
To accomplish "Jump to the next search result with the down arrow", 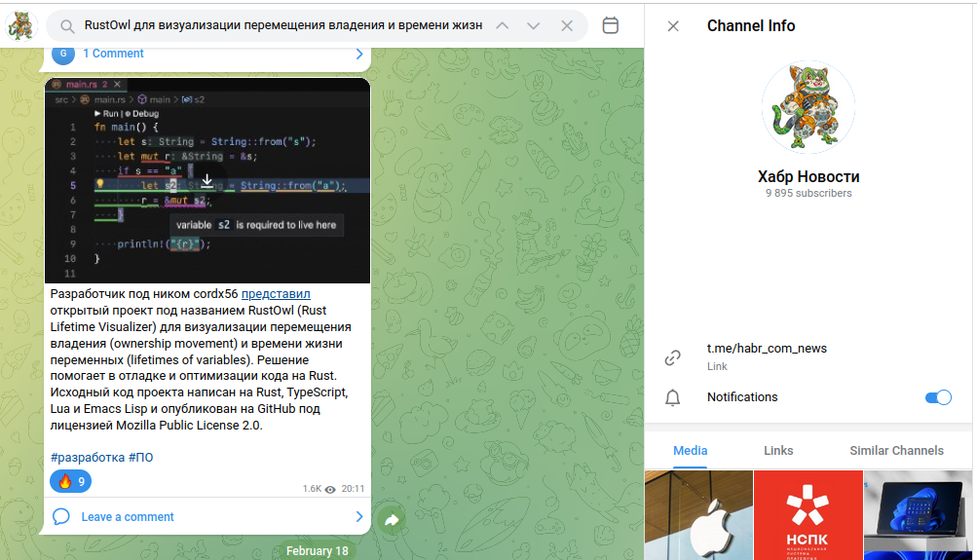I will (534, 26).
